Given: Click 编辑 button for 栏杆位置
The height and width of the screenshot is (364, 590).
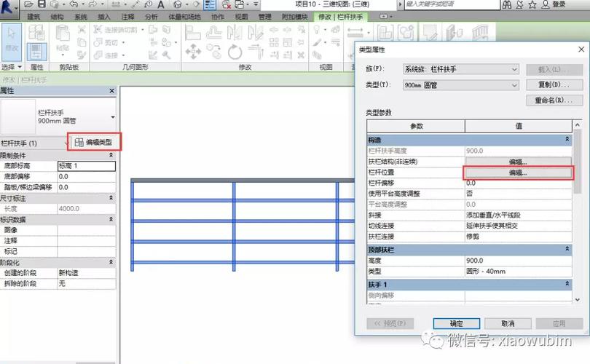Looking at the screenshot, I should pyautogui.click(x=518, y=173).
